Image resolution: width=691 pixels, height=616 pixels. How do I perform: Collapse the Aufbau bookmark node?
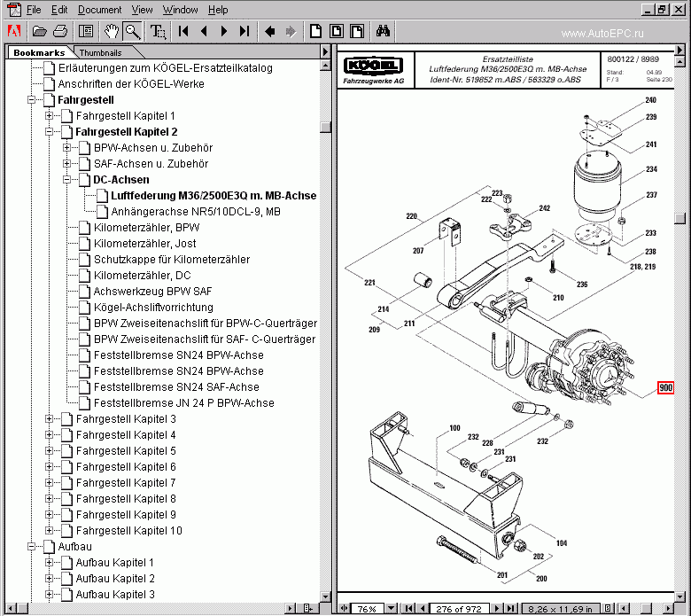tap(31, 546)
